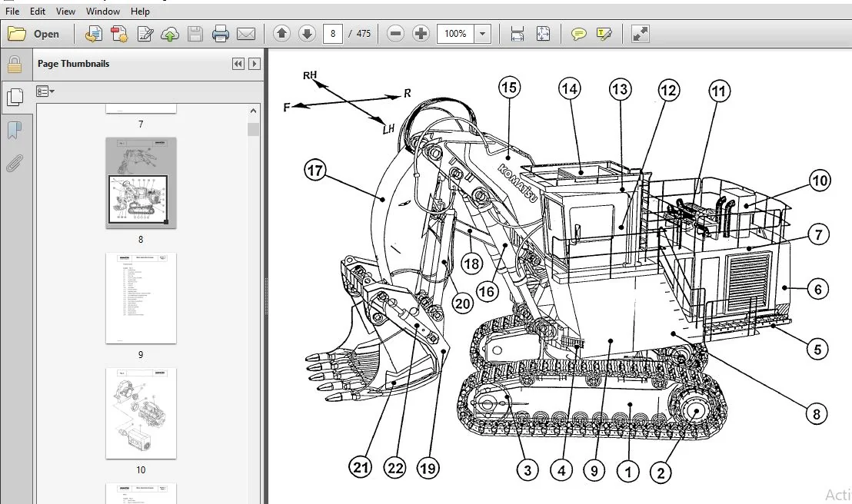Click the edit/sign document icon
The image size is (852, 504).
(145, 34)
